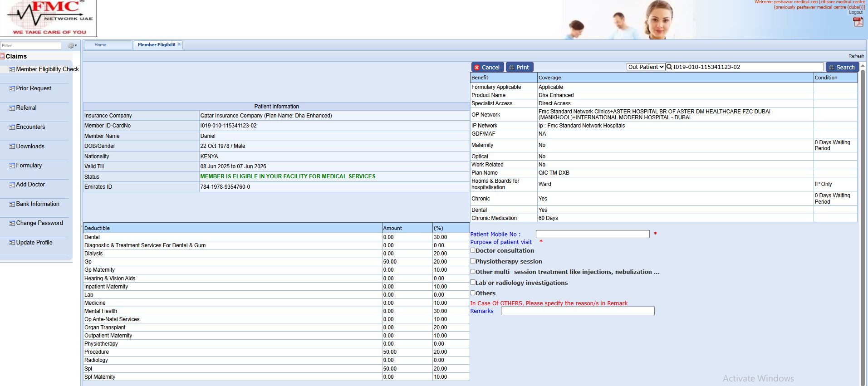Image resolution: width=868 pixels, height=386 pixels.
Task: Check the Lab or radiology investigations box
Action: point(473,282)
